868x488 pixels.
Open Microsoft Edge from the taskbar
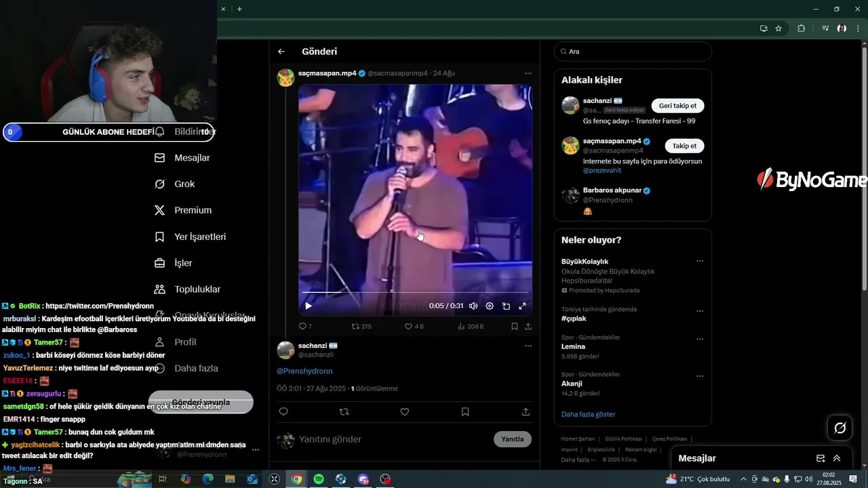pyautogui.click(x=208, y=479)
